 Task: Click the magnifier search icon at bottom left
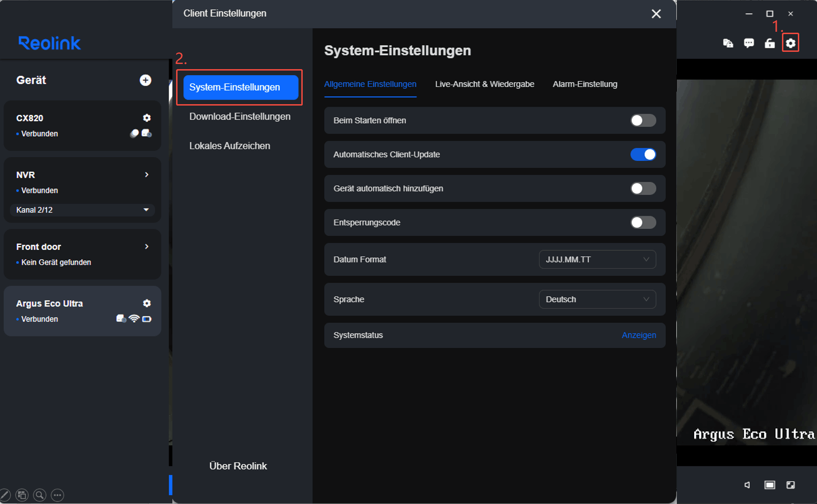tap(40, 495)
